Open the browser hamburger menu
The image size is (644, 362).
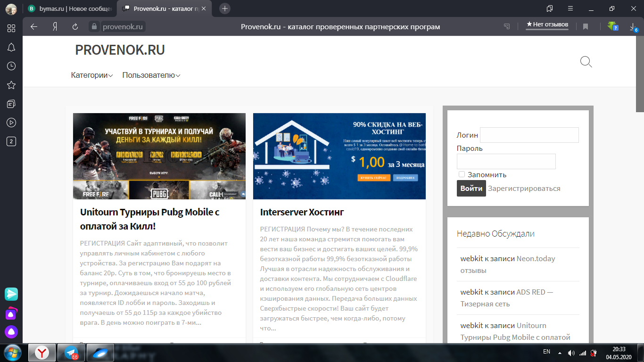[570, 8]
